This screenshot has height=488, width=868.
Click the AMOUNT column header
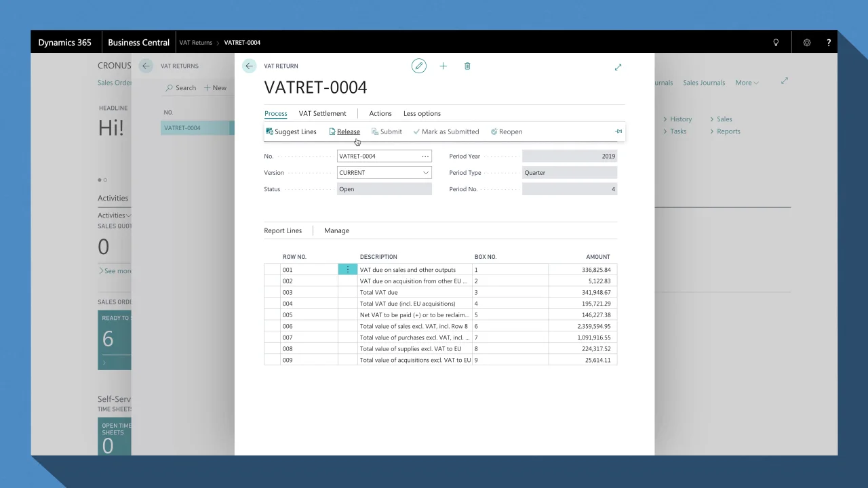coord(598,257)
